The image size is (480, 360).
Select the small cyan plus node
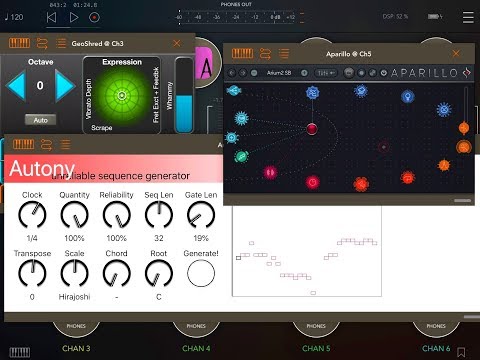click(x=232, y=137)
